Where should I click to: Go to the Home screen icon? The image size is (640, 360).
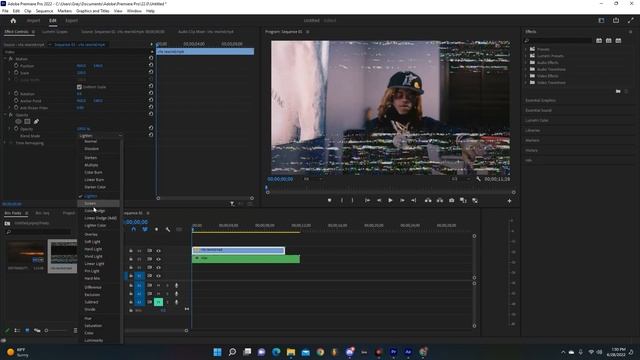[13, 20]
